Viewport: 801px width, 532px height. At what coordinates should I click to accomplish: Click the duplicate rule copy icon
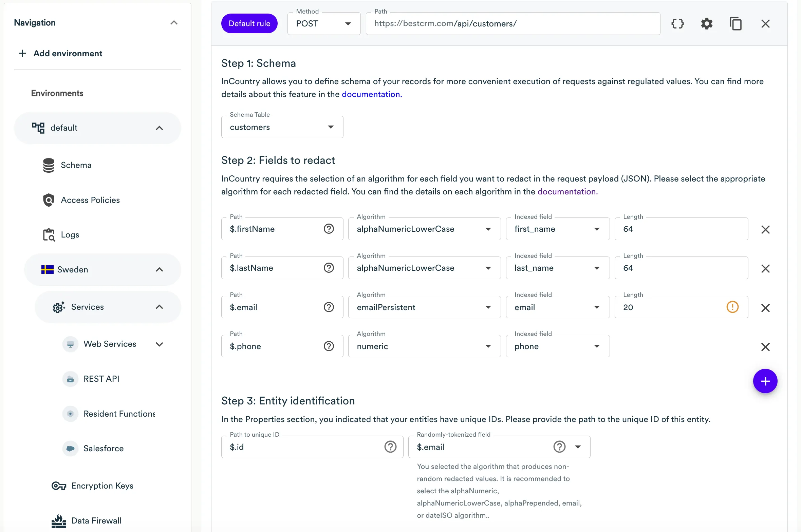pyautogui.click(x=735, y=23)
